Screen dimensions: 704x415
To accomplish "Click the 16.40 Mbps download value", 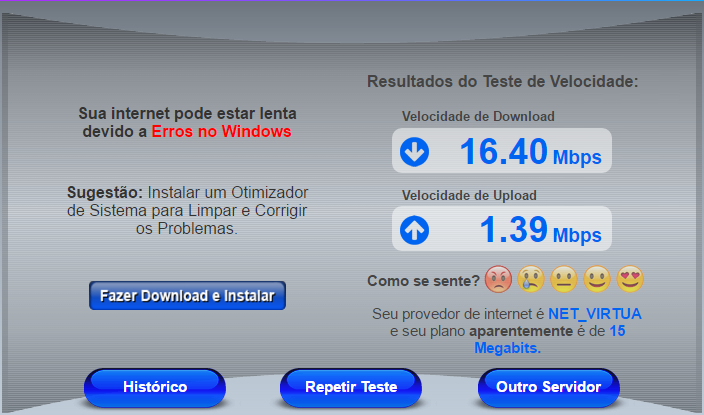I will pyautogui.click(x=531, y=152).
